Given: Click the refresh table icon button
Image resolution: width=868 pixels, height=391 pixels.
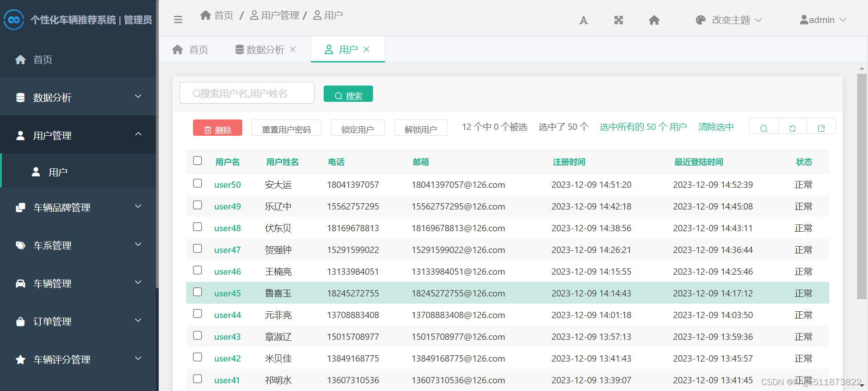Looking at the screenshot, I should tap(793, 126).
